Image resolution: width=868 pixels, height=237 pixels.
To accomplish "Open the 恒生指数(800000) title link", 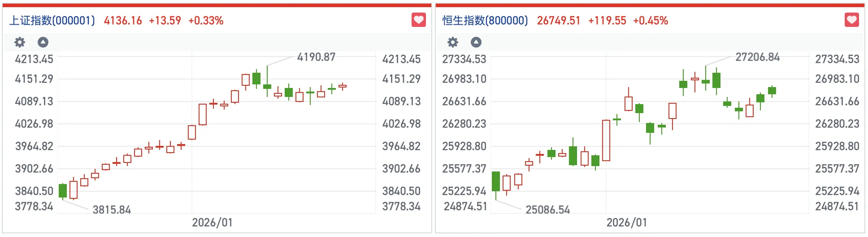I will 485,21.
